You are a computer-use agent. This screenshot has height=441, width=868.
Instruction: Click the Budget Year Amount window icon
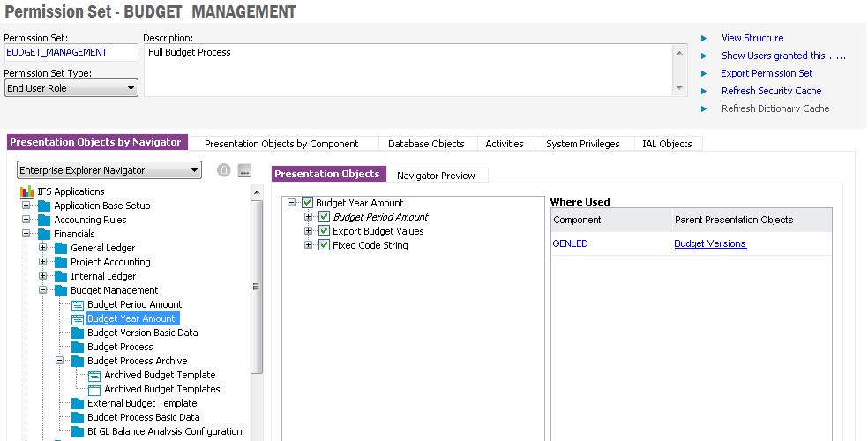pyautogui.click(x=78, y=319)
